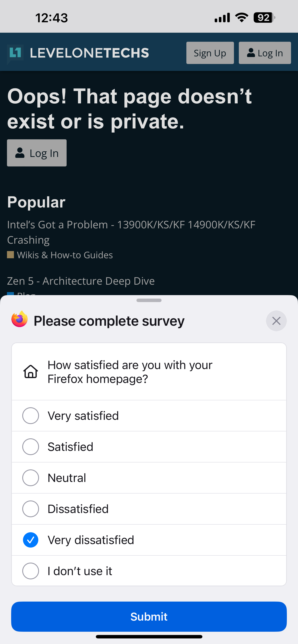Choose the Satisfied radio option
The image size is (298, 644).
[31, 447]
